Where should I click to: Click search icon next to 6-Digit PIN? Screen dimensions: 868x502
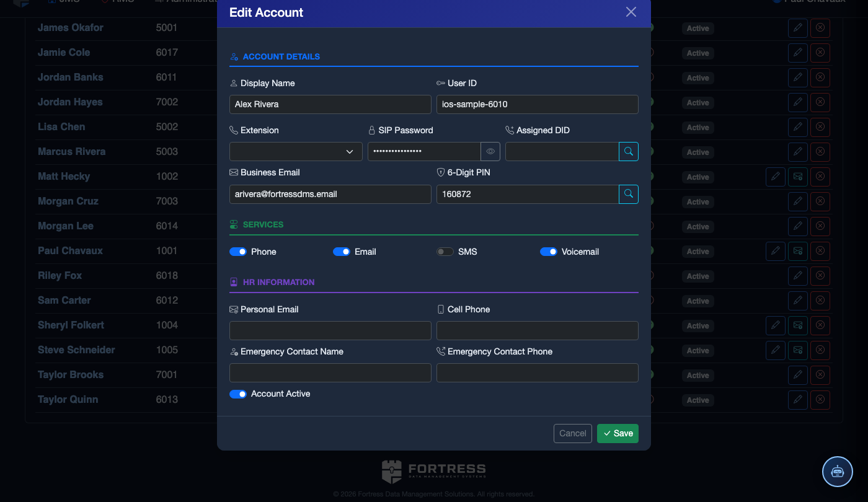click(x=629, y=194)
